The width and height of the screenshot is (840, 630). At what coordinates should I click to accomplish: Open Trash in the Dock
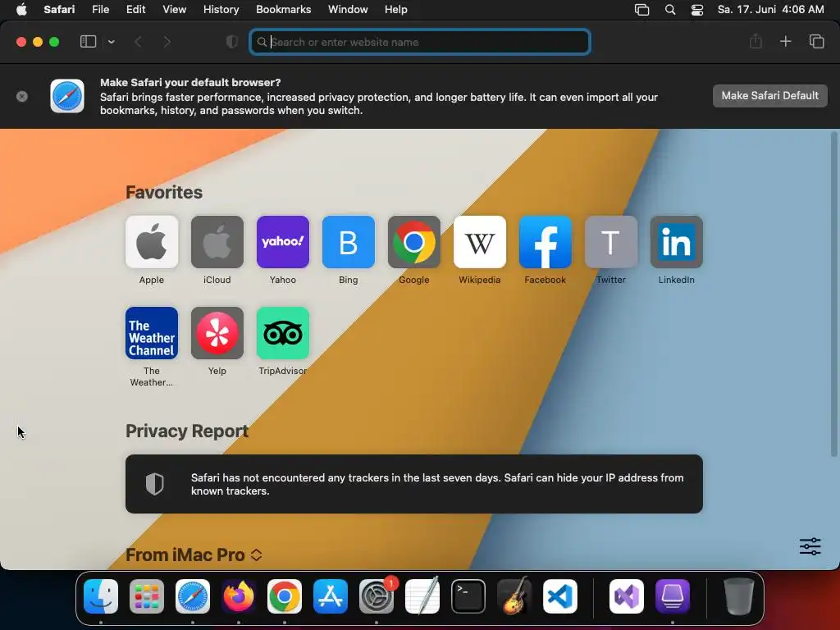click(x=739, y=596)
